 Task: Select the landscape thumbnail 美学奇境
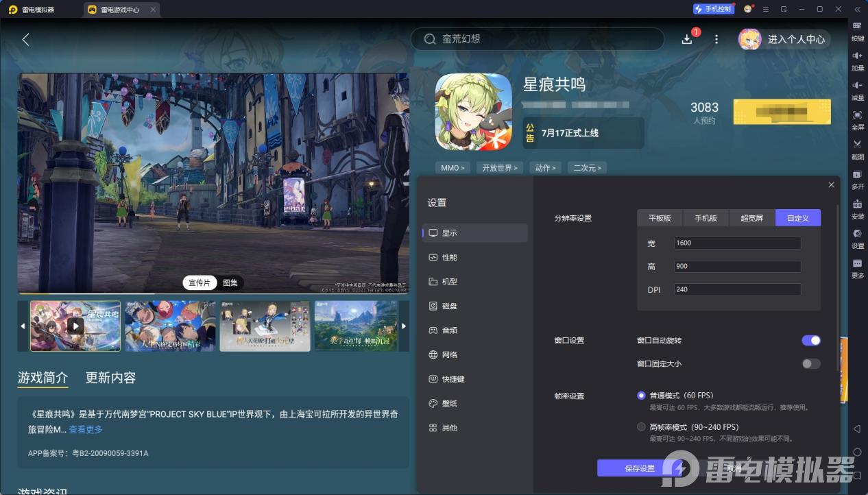(x=356, y=326)
